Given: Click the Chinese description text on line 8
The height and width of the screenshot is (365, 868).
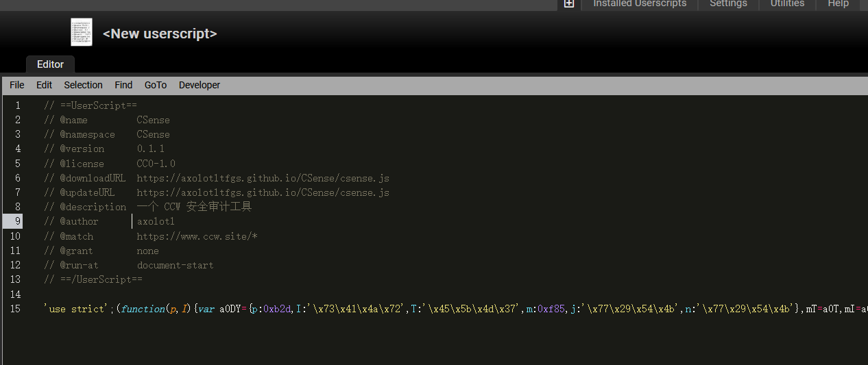Looking at the screenshot, I should pos(194,207).
